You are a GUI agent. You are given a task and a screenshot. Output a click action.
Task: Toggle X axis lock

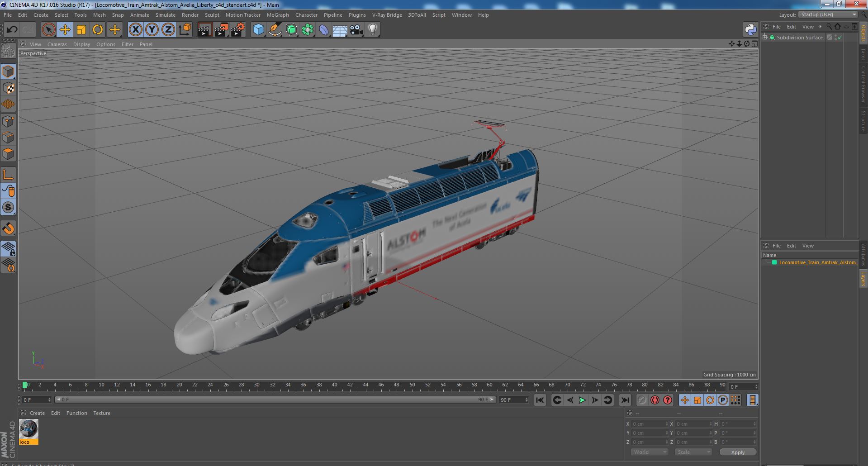(135, 30)
